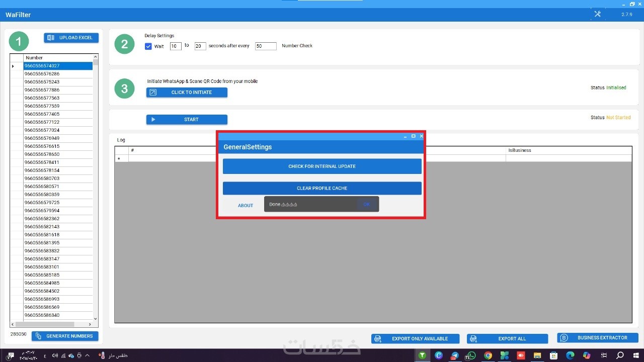Open Microsoft Store from the taskbar
The image size is (644, 362).
click(553, 355)
